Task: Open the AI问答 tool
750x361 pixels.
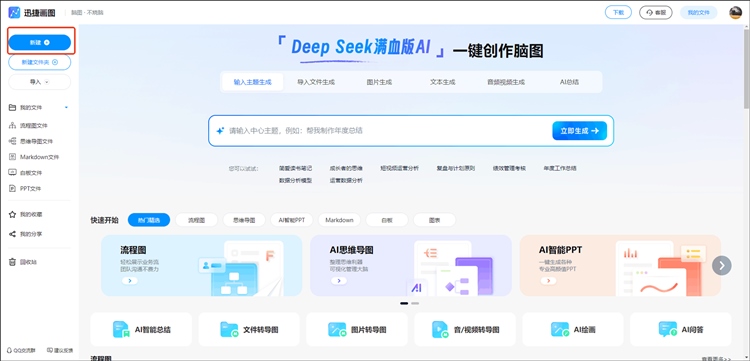Action: tap(681, 329)
